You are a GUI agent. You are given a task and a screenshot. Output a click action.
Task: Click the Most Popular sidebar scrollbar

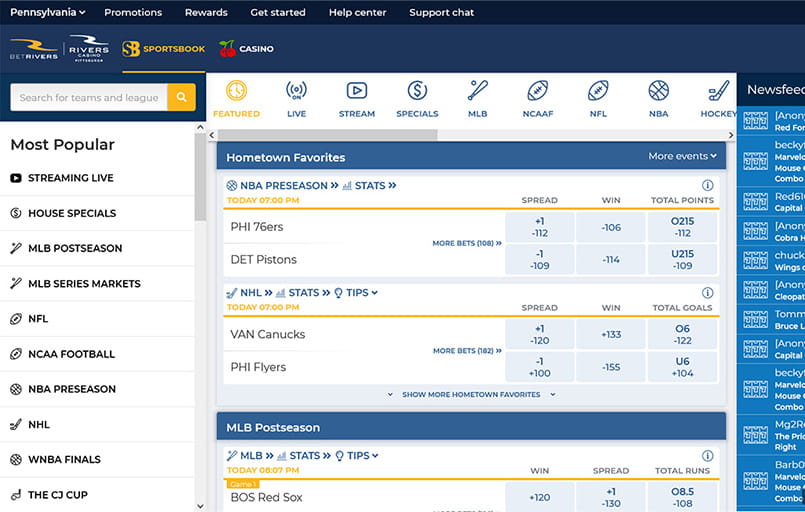point(200,177)
